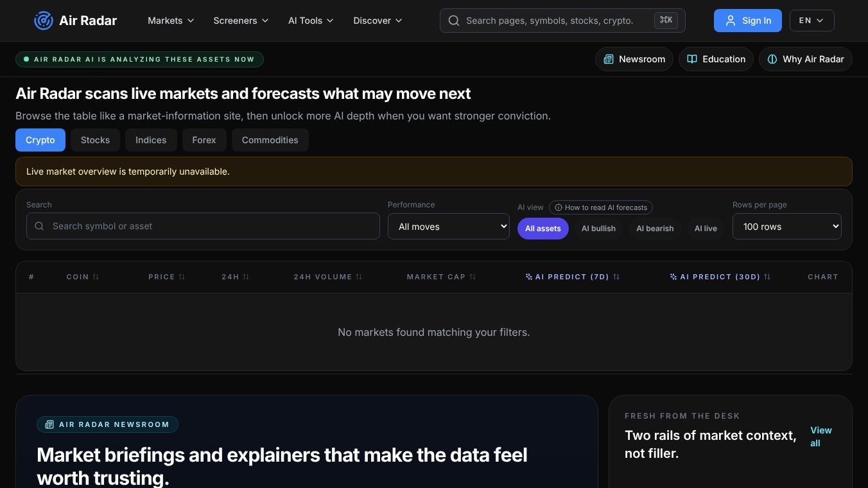Toggle the AI bearish filter

coord(655,229)
